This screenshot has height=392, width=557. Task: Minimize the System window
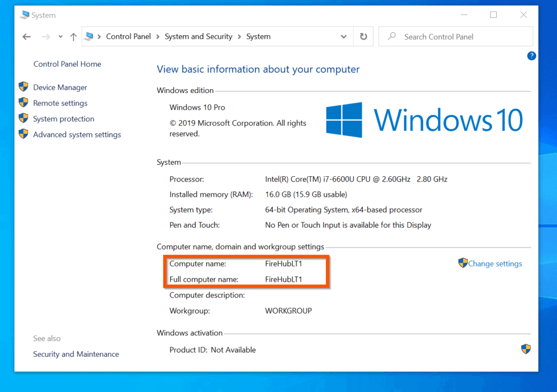[x=464, y=15]
